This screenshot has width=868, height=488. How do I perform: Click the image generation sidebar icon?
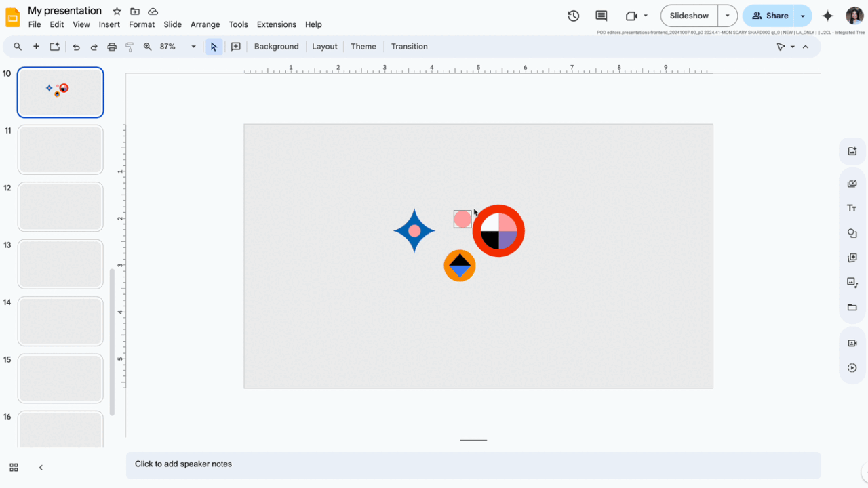(x=852, y=151)
